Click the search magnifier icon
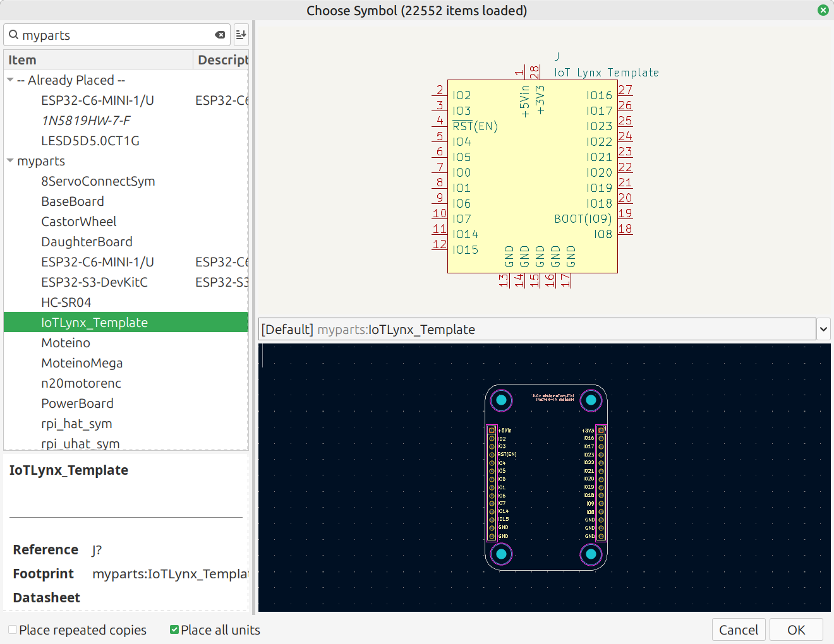This screenshot has width=834, height=644. tap(13, 35)
